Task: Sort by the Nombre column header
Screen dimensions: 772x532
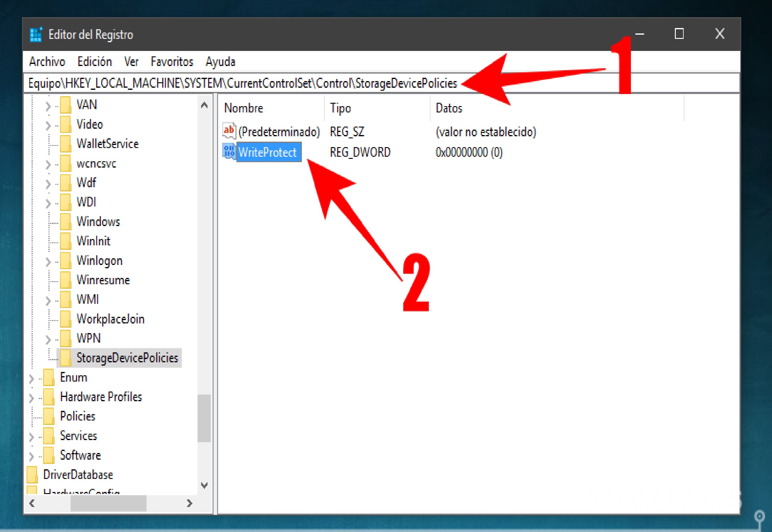Action: [x=243, y=108]
